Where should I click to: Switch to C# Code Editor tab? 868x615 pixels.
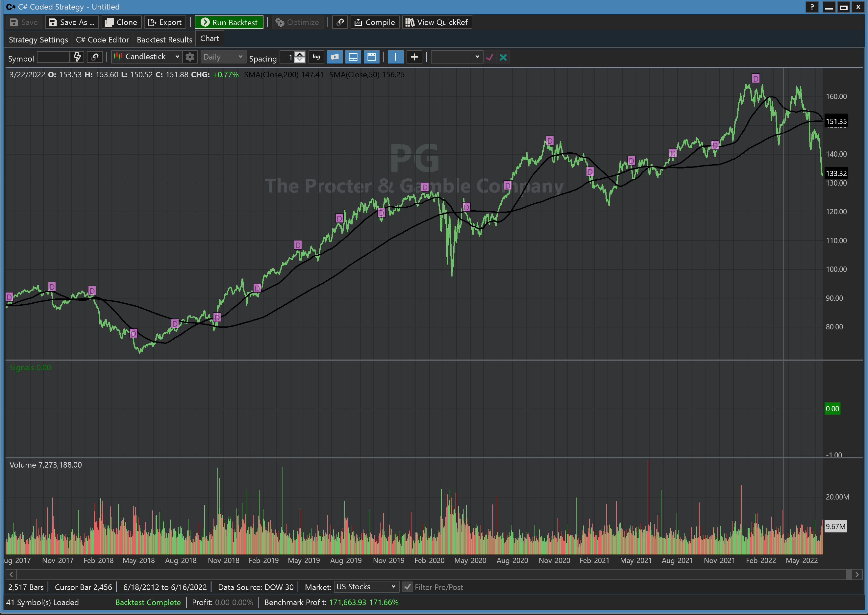(x=102, y=40)
